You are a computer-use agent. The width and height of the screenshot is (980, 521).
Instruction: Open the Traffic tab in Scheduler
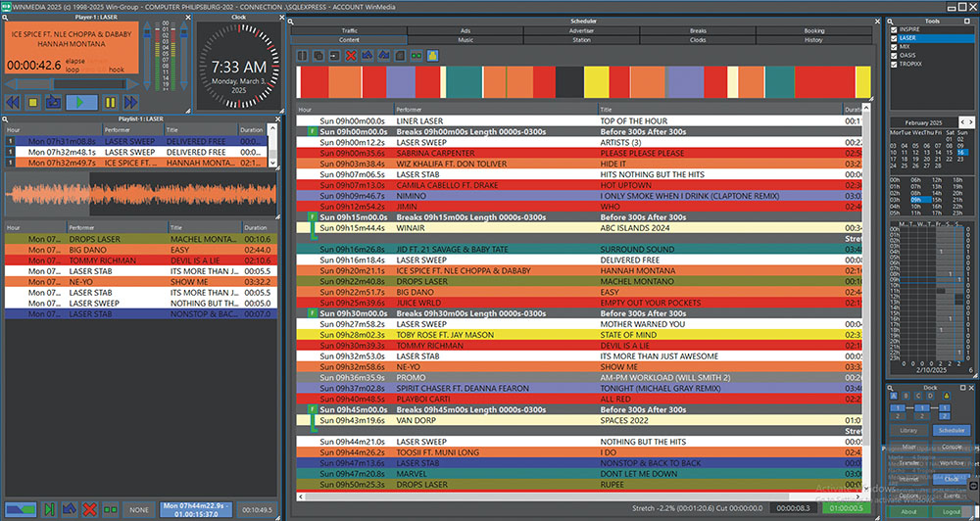point(349,30)
